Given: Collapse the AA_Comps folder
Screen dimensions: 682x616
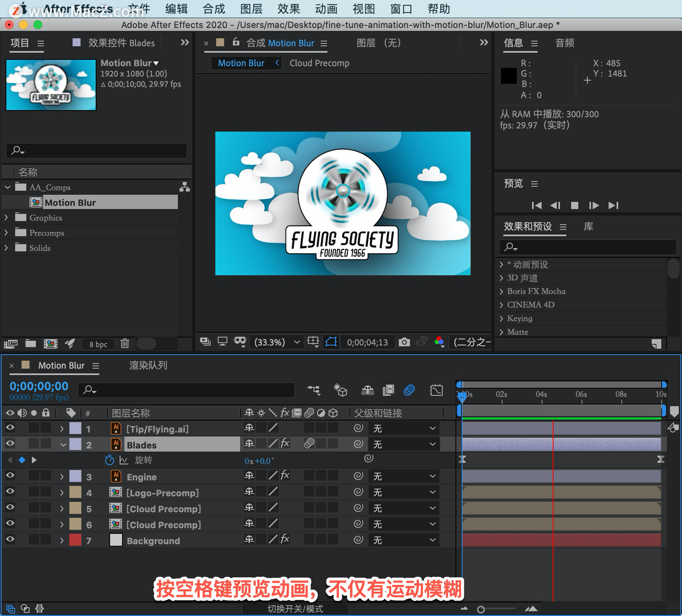Looking at the screenshot, I should [x=8, y=187].
